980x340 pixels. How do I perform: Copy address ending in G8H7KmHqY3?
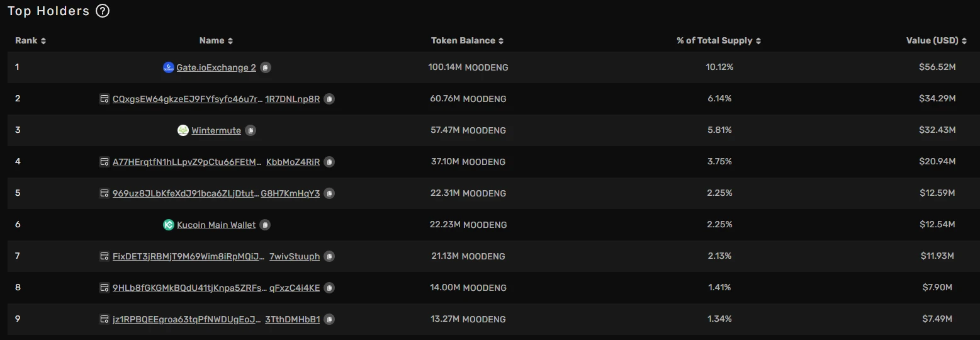coord(329,193)
